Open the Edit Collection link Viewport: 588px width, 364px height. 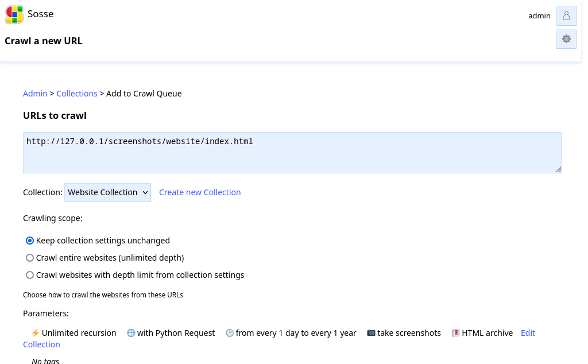click(x=528, y=333)
